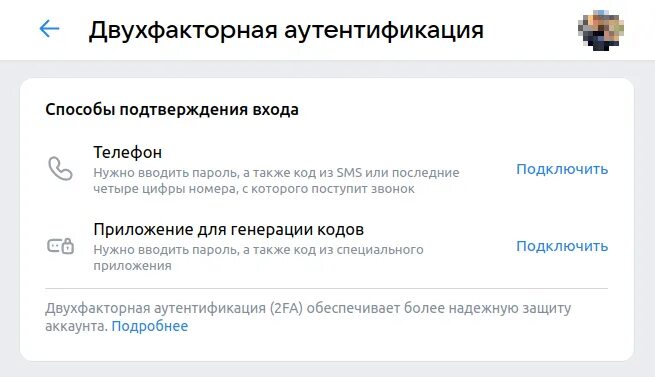This screenshot has height=377, width=655.
Task: Click Подключить next to Телефон
Action: tap(562, 169)
